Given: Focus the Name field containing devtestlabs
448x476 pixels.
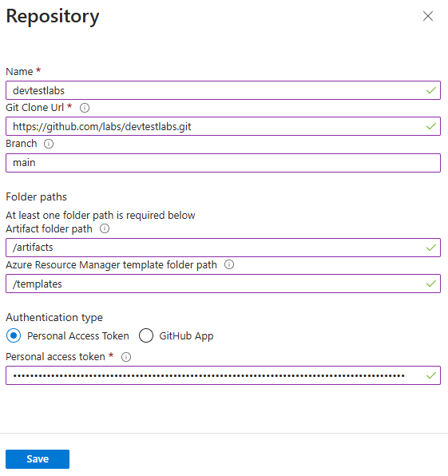Looking at the screenshot, I should (223, 90).
